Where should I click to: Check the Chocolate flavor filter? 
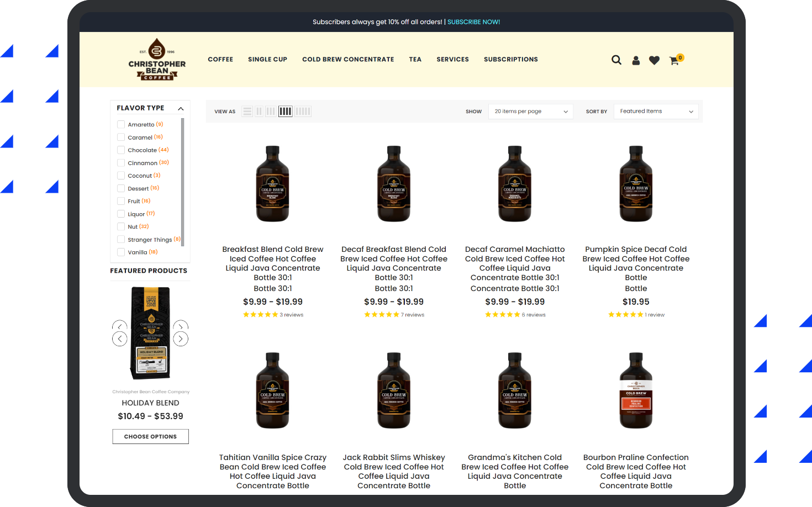(x=121, y=150)
